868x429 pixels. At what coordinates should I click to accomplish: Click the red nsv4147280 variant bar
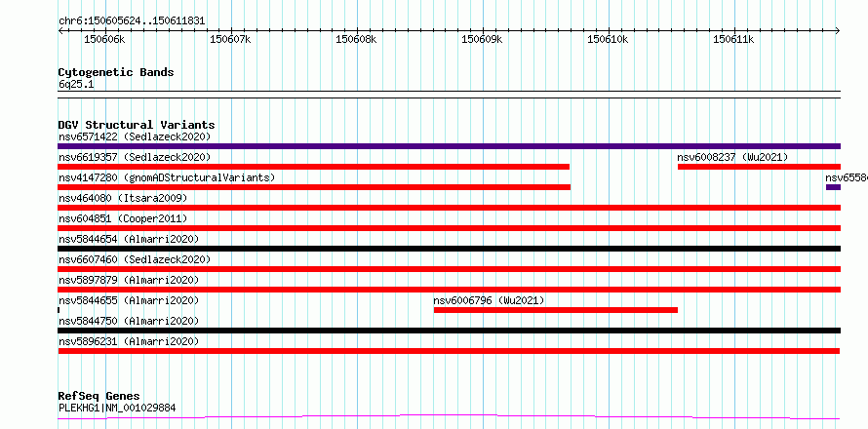314,187
